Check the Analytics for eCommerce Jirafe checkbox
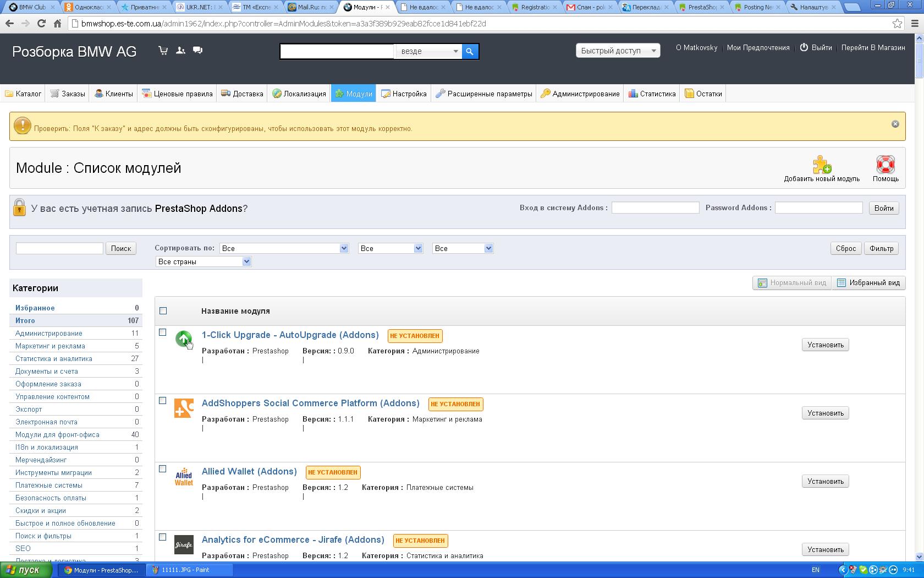The height and width of the screenshot is (578, 924). pos(163,537)
